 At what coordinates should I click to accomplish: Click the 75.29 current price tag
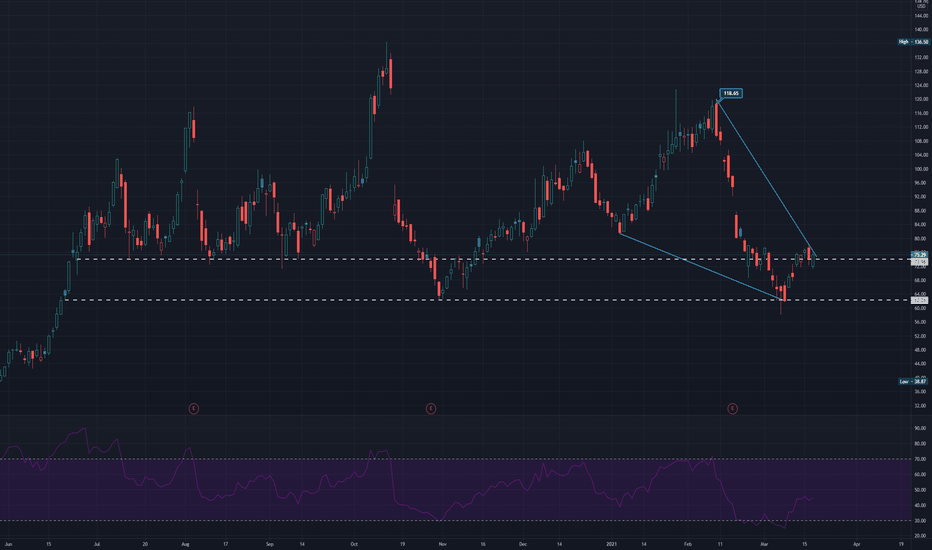click(x=920, y=255)
